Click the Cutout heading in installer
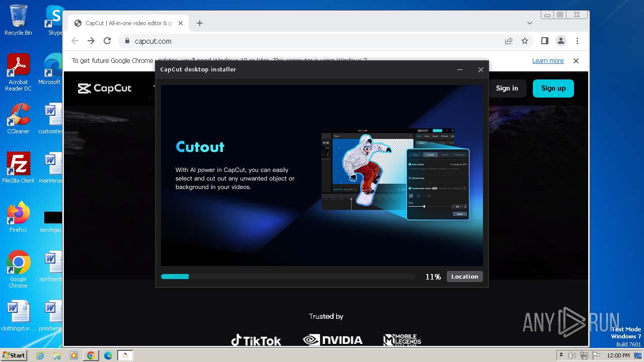This screenshot has height=362, width=644. tap(200, 147)
